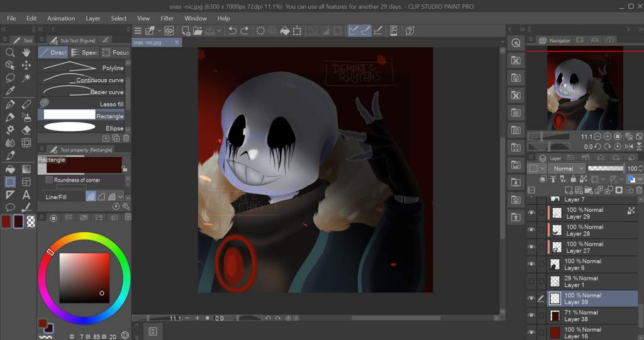644x340 pixels.
Task: Select the Lasso selection tool
Action: pos(10,78)
